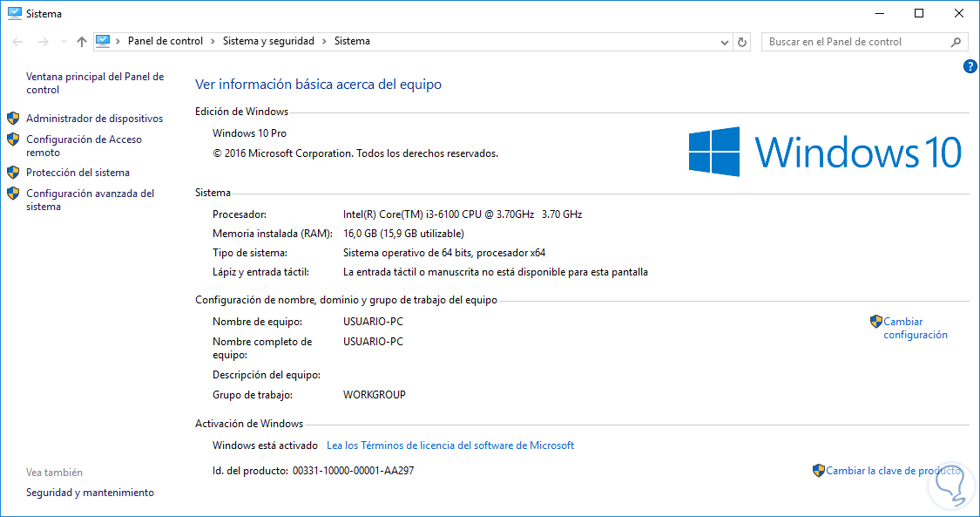This screenshot has width=980, height=517.
Task: Click the breadcrumb chevron before Panel de control
Action: point(118,41)
